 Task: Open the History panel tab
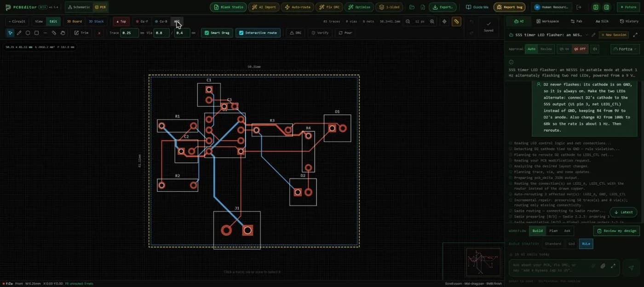tap(629, 21)
